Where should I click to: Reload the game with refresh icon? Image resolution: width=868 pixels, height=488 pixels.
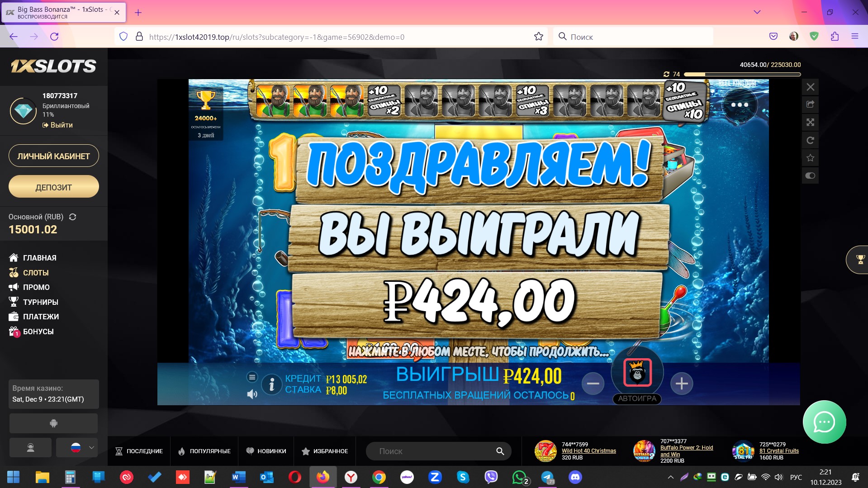(x=810, y=140)
